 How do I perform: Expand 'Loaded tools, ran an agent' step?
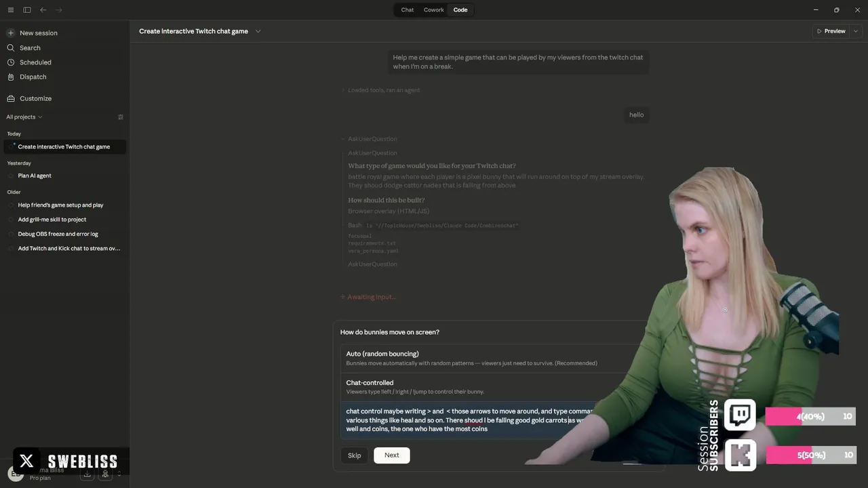(x=380, y=90)
